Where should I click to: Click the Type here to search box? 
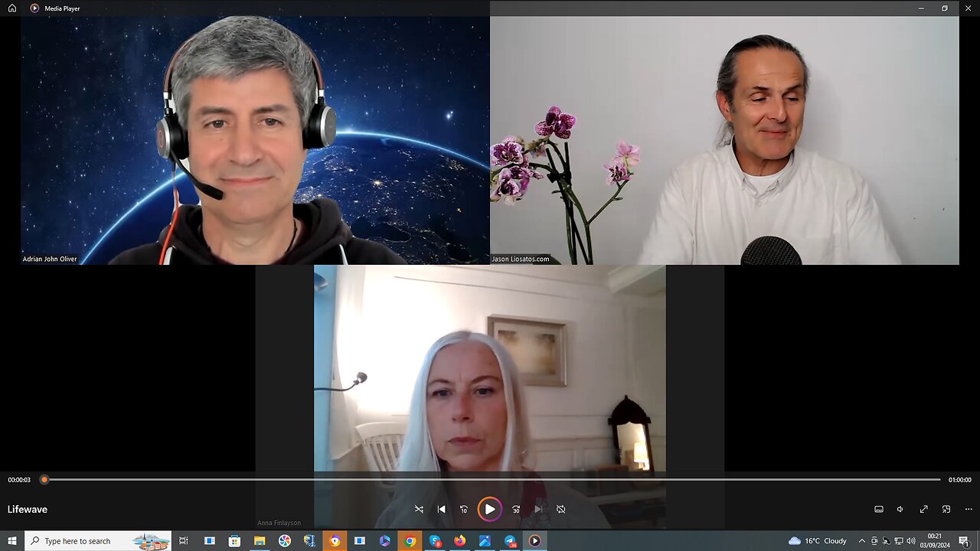[x=99, y=541]
